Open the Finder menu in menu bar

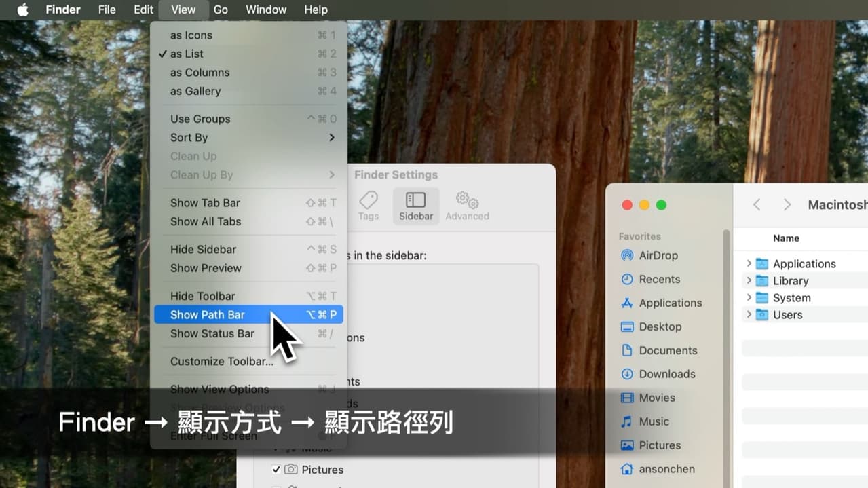[63, 10]
